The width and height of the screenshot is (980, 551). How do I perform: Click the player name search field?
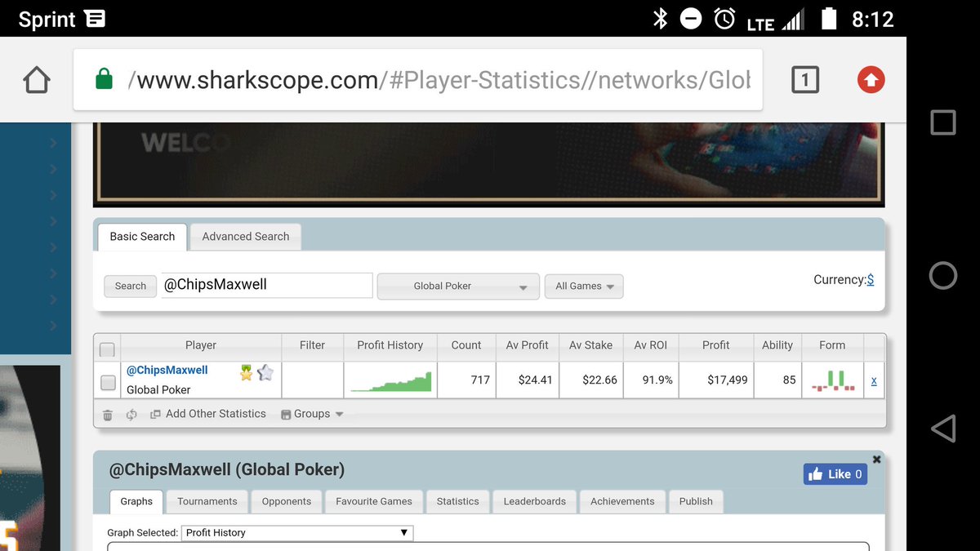click(x=267, y=286)
